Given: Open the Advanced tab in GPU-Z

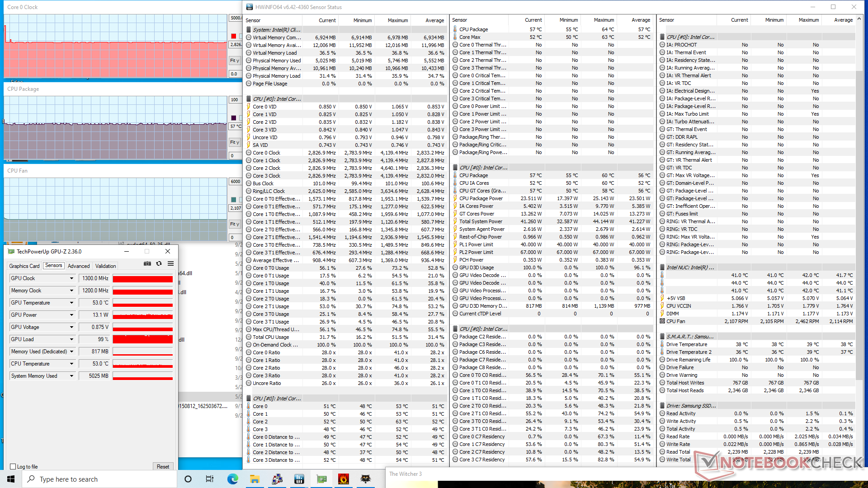Looking at the screenshot, I should pyautogui.click(x=79, y=266).
